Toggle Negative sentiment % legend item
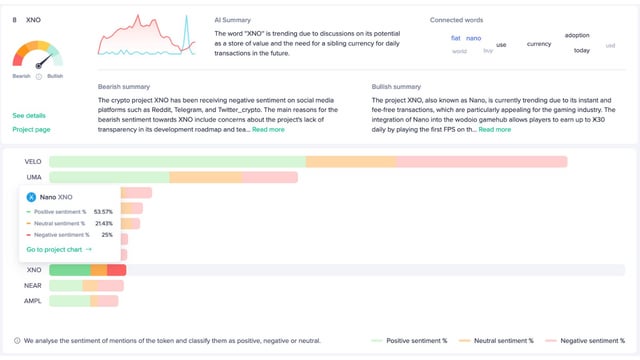Image resolution: width=640 pixels, height=360 pixels. pos(585,340)
